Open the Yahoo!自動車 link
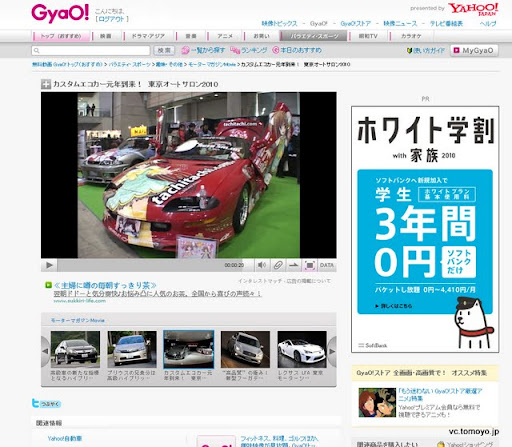The width and height of the screenshot is (512, 447). coord(65,438)
